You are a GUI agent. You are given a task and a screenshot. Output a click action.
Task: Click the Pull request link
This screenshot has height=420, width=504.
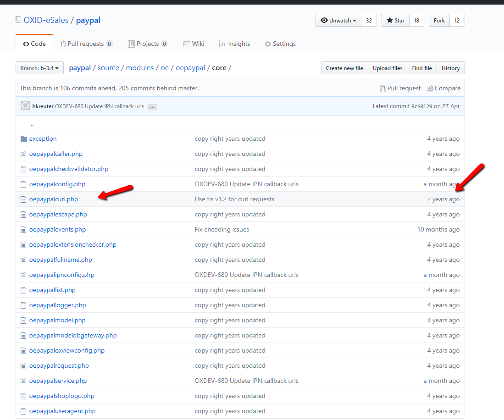tap(400, 88)
